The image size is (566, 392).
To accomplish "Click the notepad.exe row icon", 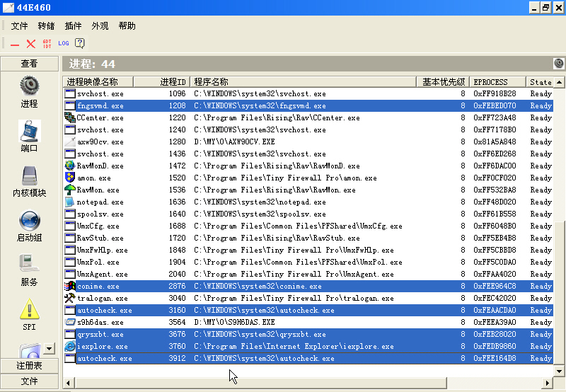I will [x=69, y=202].
